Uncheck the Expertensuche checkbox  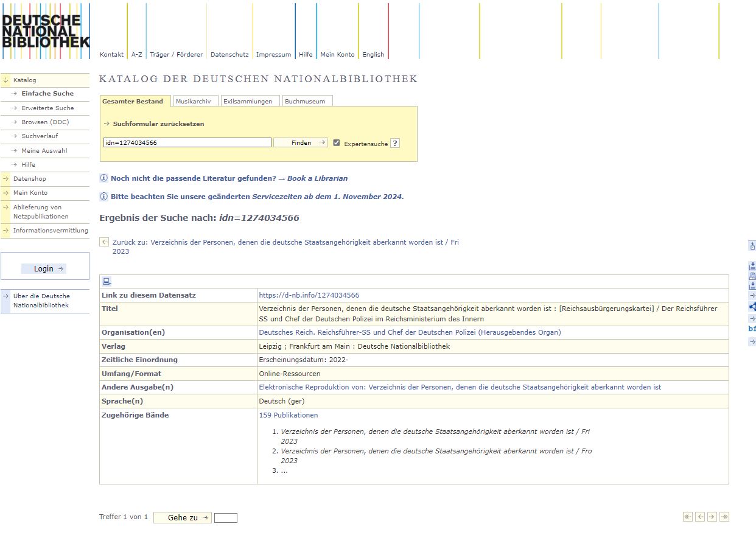337,143
